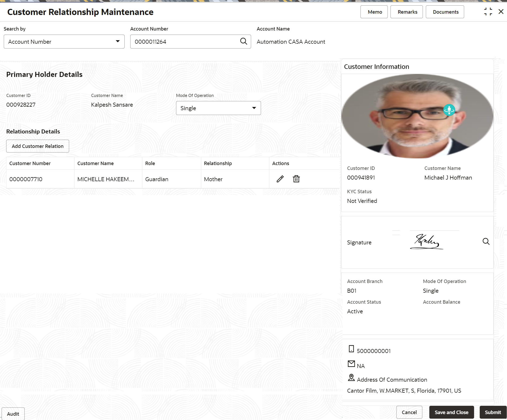Open the Remarks panel
This screenshot has height=420, width=507.
[x=407, y=12]
